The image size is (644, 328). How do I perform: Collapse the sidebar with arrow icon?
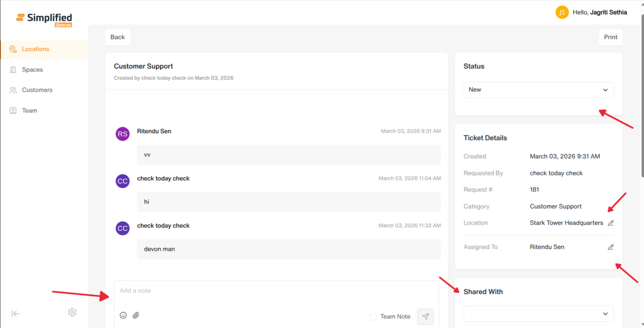coord(16,313)
